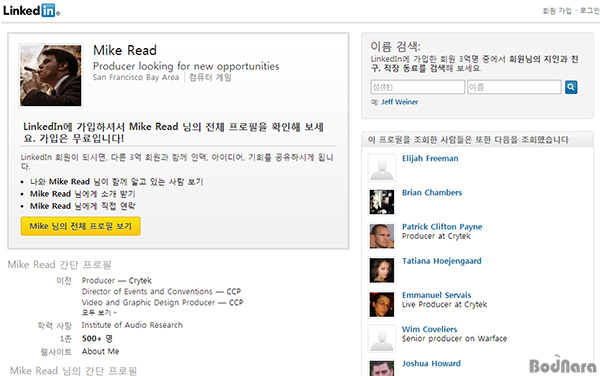The height and width of the screenshot is (376, 600).
Task: Focus the 성(姓) last name search field
Action: pyautogui.click(x=417, y=87)
